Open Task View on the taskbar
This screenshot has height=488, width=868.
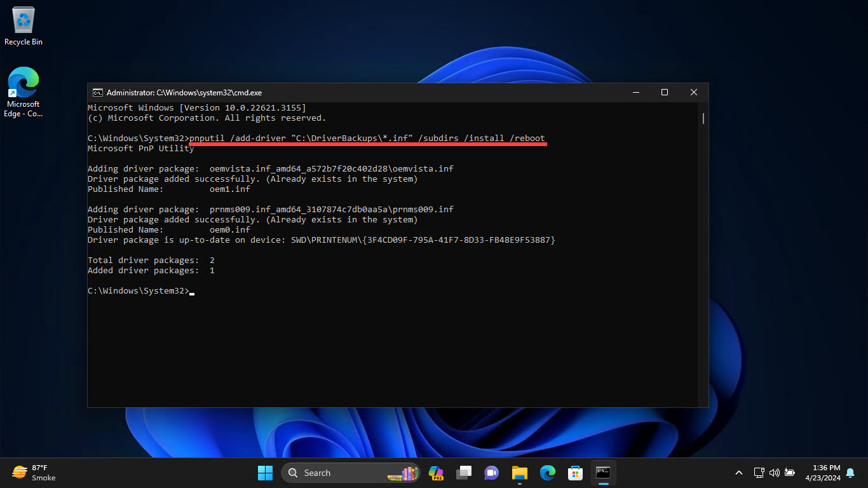pos(464,473)
